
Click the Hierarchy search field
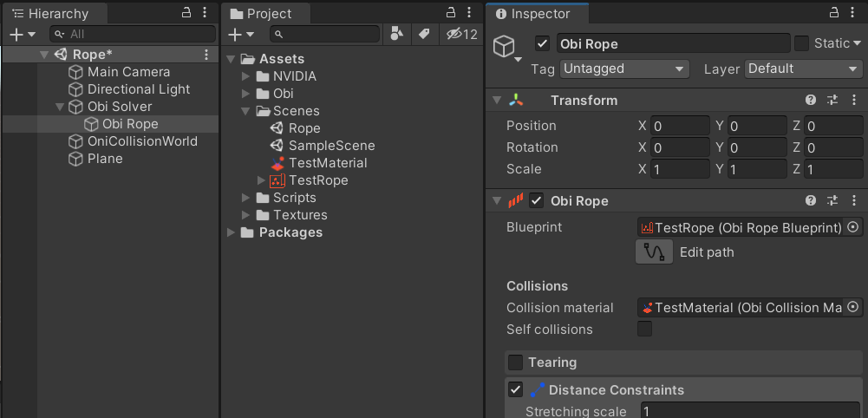click(x=133, y=35)
